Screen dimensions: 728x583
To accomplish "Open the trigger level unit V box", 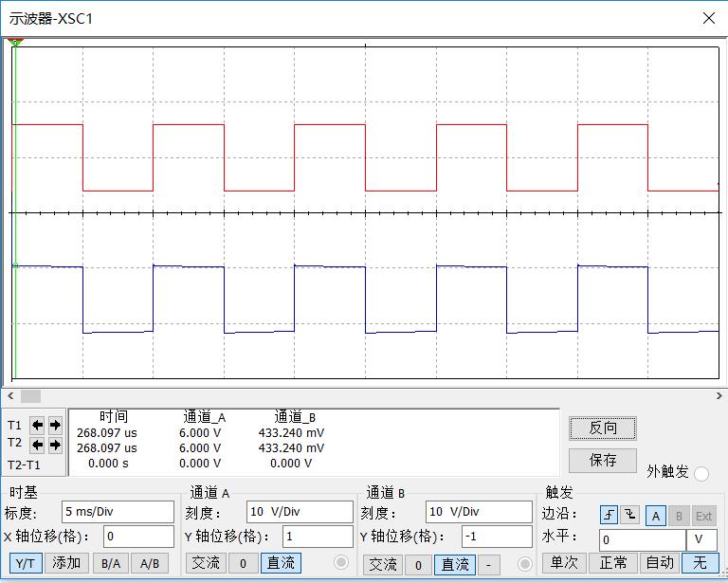I will click(x=701, y=539).
